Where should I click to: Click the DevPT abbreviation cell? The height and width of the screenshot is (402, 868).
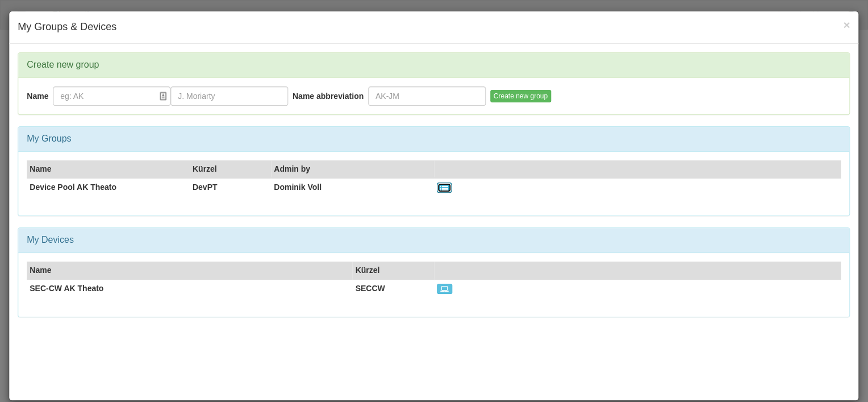[205, 187]
